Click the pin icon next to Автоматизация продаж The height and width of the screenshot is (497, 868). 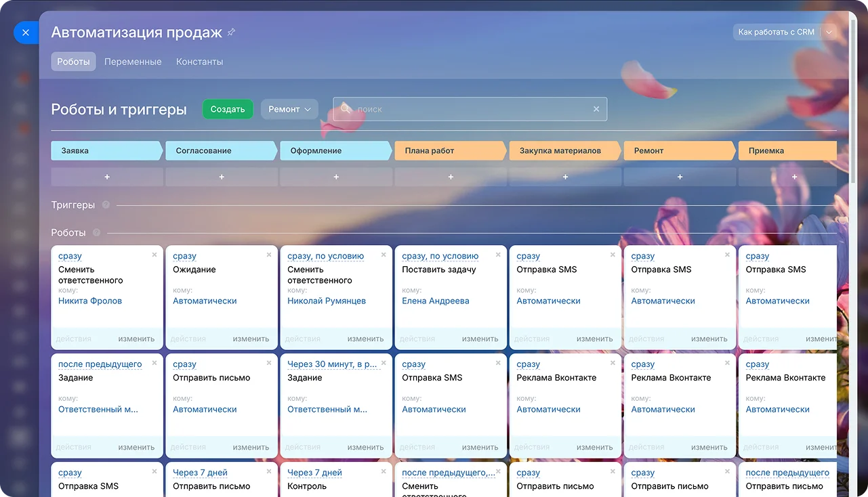pos(232,33)
